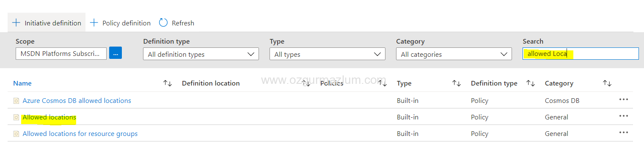Click the Refresh circular arrow icon
644x155 pixels.
point(163,22)
